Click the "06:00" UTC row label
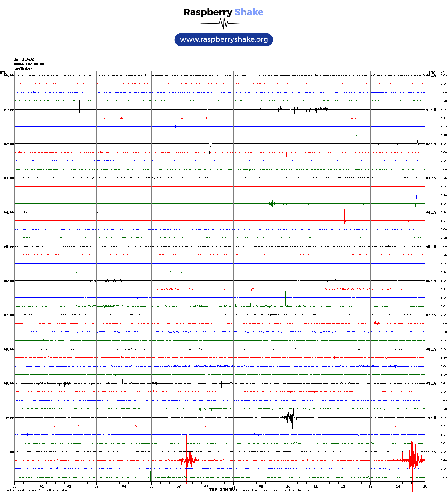448x494 pixels. click(9, 281)
